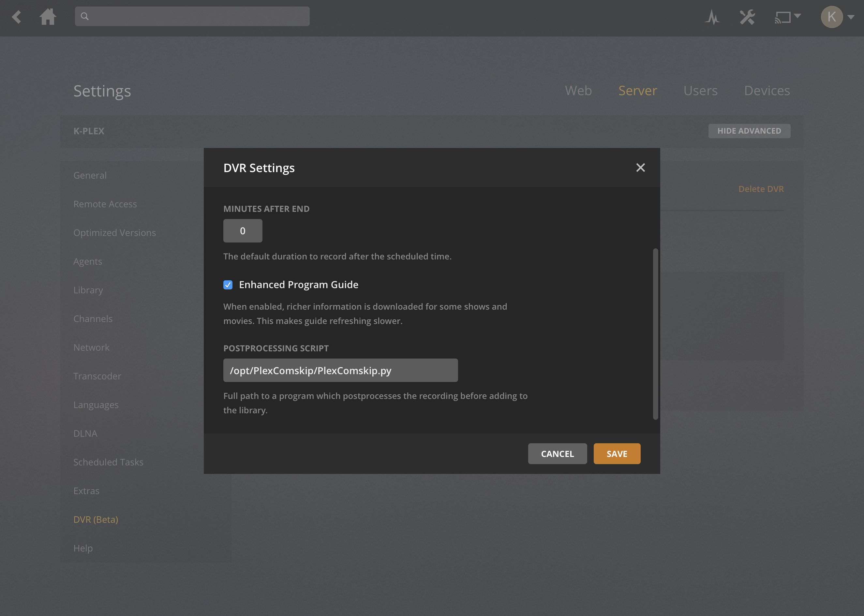Image resolution: width=864 pixels, height=616 pixels.
Task: Select the Server tab
Action: click(x=637, y=91)
